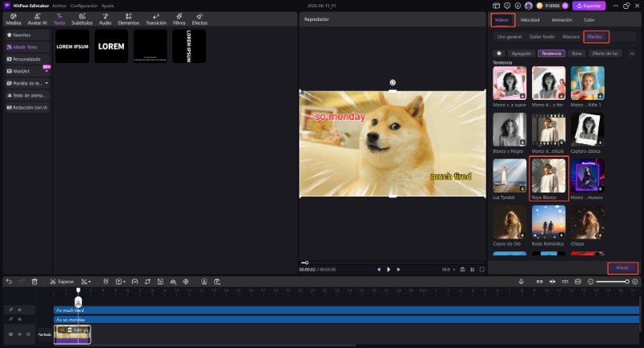Expand more effect categories chevron

click(632, 53)
